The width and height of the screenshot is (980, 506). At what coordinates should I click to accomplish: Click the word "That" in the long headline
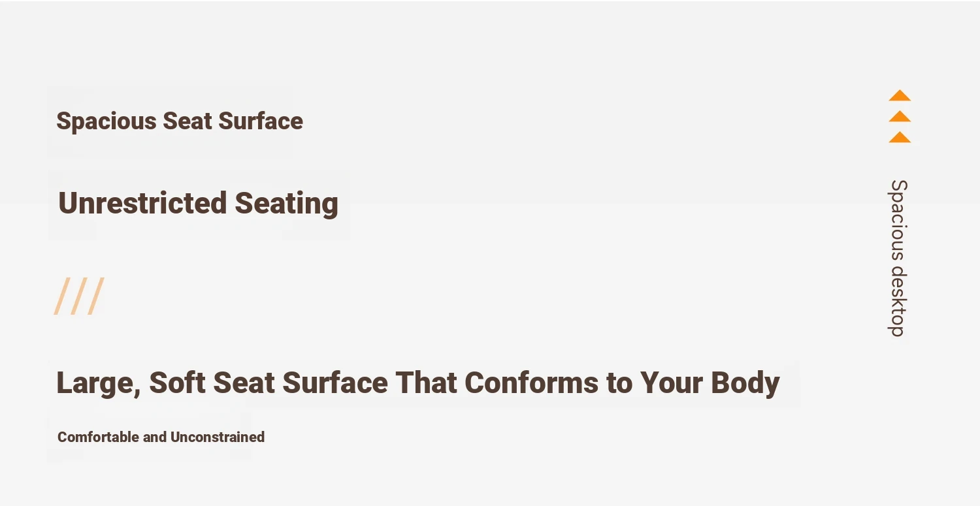pyautogui.click(x=426, y=383)
